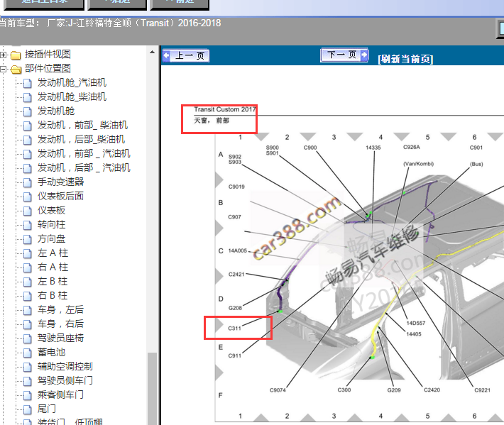Click connector label C9019 in diagram

coord(236,187)
